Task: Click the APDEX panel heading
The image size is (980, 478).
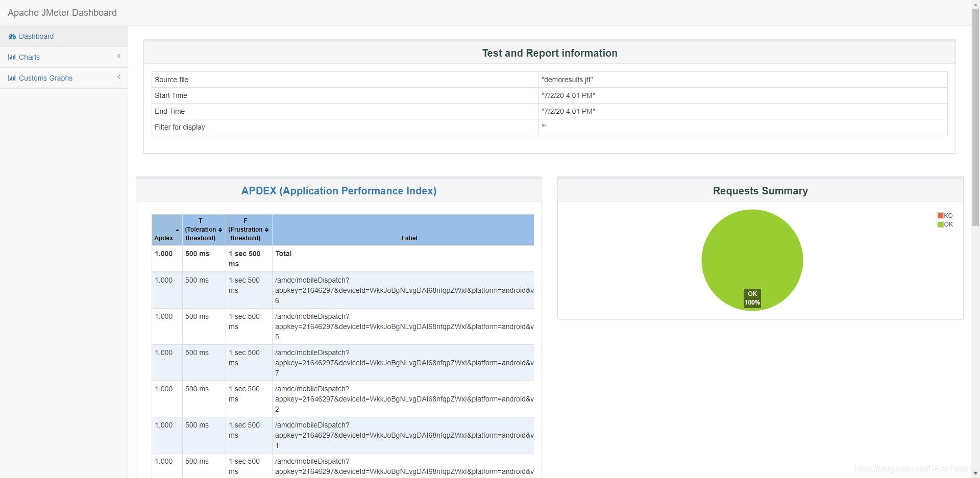Action: coord(339,191)
